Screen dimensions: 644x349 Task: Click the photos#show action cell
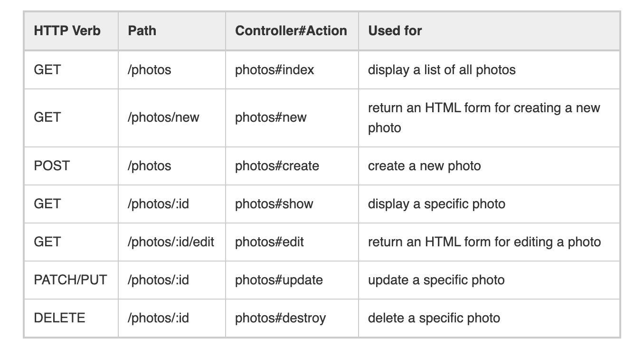pos(274,204)
